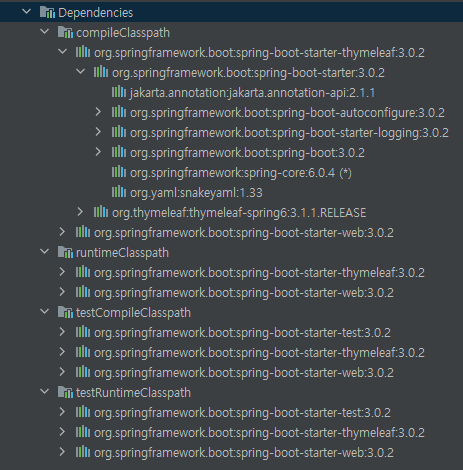Select text 'org.yaml:snakeyaml:1.33'
The width and height of the screenshot is (463, 470).
[196, 193]
